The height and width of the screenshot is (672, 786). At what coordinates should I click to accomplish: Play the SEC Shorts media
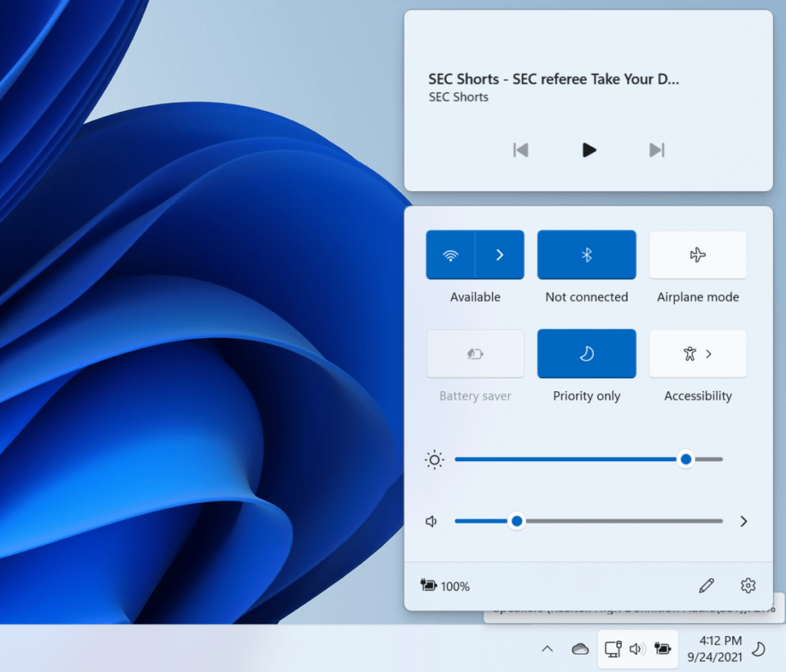click(x=589, y=150)
